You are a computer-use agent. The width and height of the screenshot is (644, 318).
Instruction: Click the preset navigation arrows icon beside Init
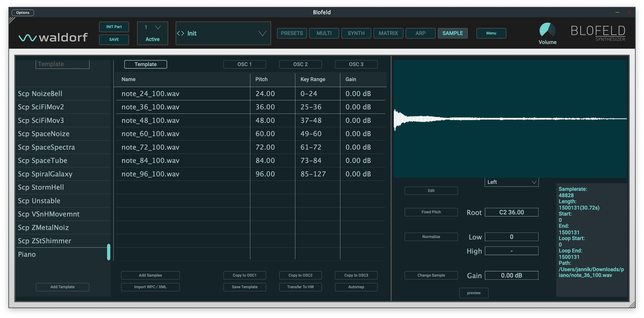[180, 33]
